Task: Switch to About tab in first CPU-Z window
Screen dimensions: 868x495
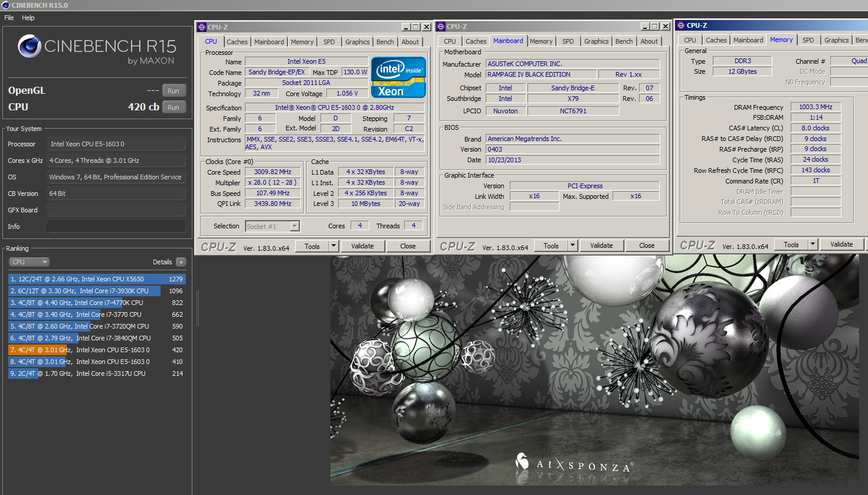Action: (x=411, y=42)
